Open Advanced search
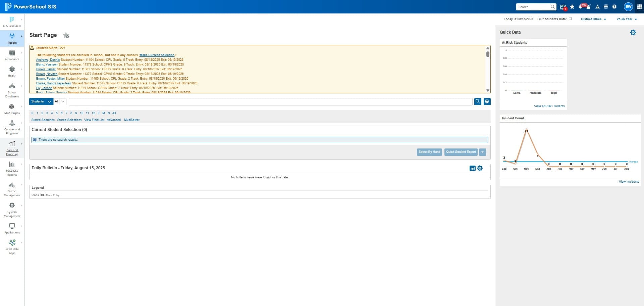This screenshot has height=306, width=644. coord(114,120)
